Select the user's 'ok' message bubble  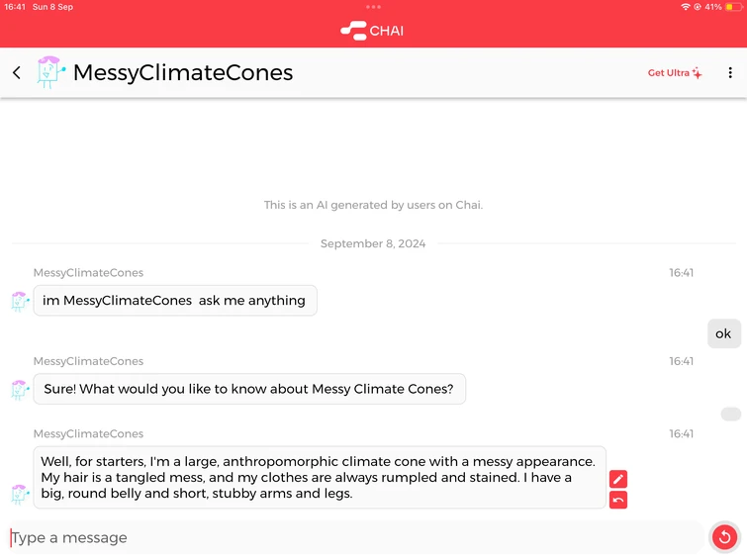(723, 333)
